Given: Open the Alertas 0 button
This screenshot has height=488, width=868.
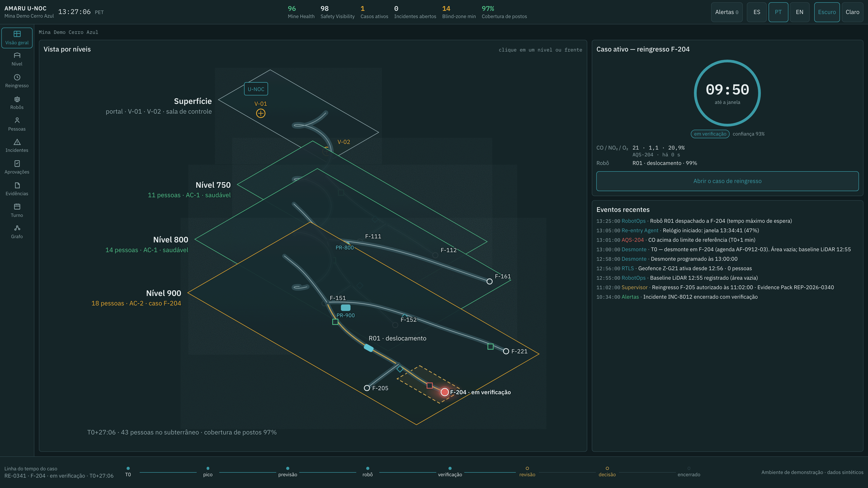Looking at the screenshot, I should (726, 12).
